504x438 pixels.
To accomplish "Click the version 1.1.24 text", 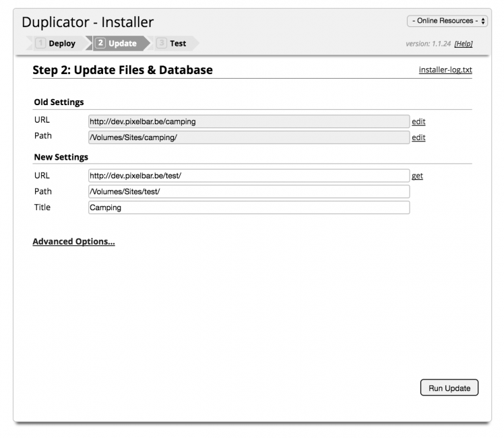I will [x=428, y=44].
